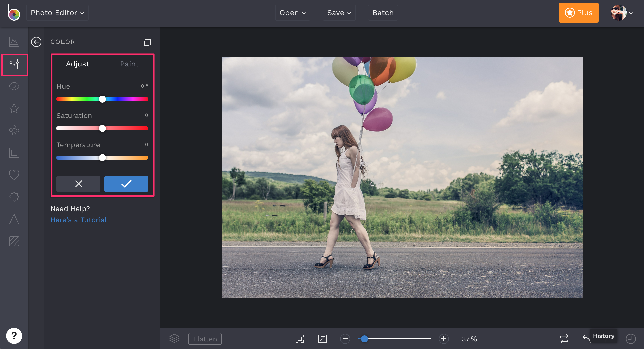Viewport: 644px width, 349px height.
Task: Click the Hue slider handle
Action: click(102, 99)
